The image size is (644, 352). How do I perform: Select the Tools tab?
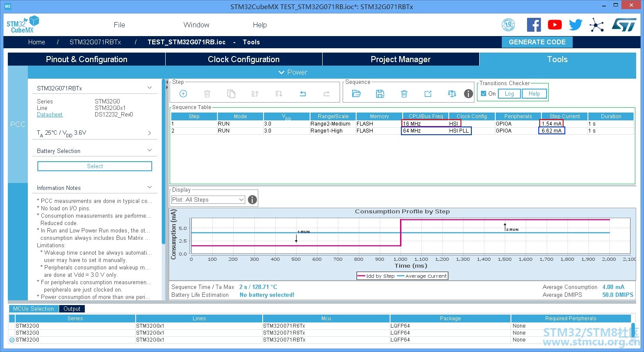pyautogui.click(x=557, y=60)
